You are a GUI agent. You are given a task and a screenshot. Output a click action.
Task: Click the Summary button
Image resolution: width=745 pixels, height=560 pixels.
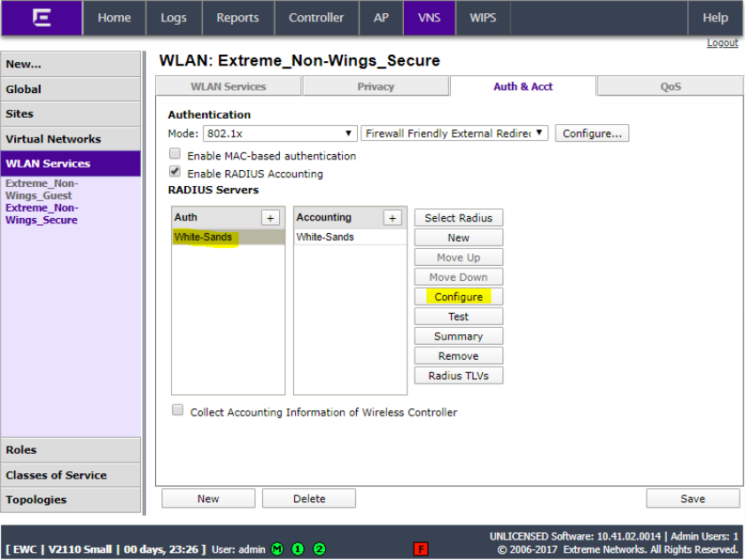459,336
